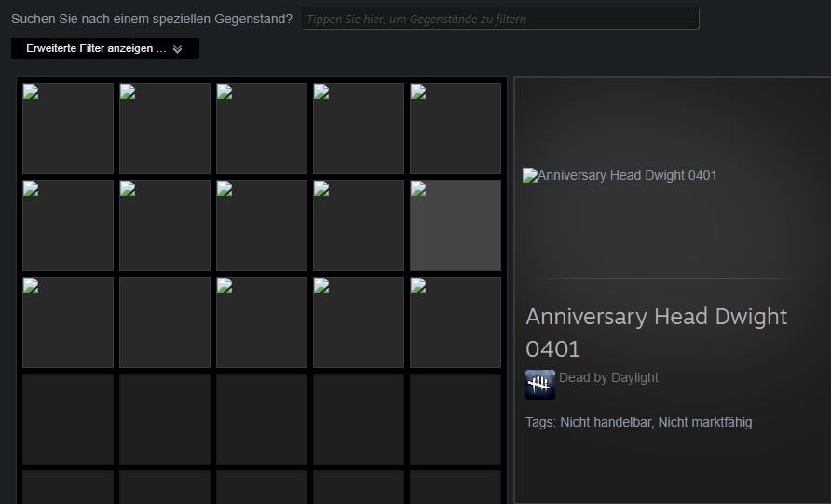Image resolution: width=831 pixels, height=504 pixels.
Task: Open the Dead by Daylight link
Action: pyautogui.click(x=608, y=377)
